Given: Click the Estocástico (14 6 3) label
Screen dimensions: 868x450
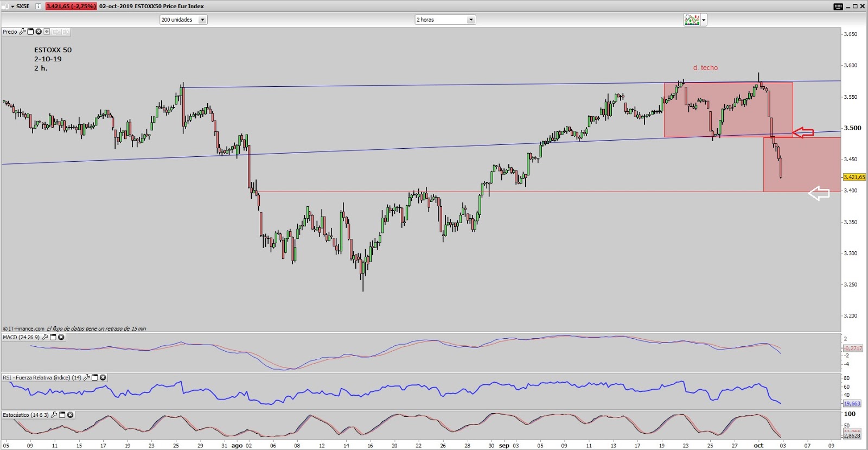Looking at the screenshot, I should pos(25,415).
